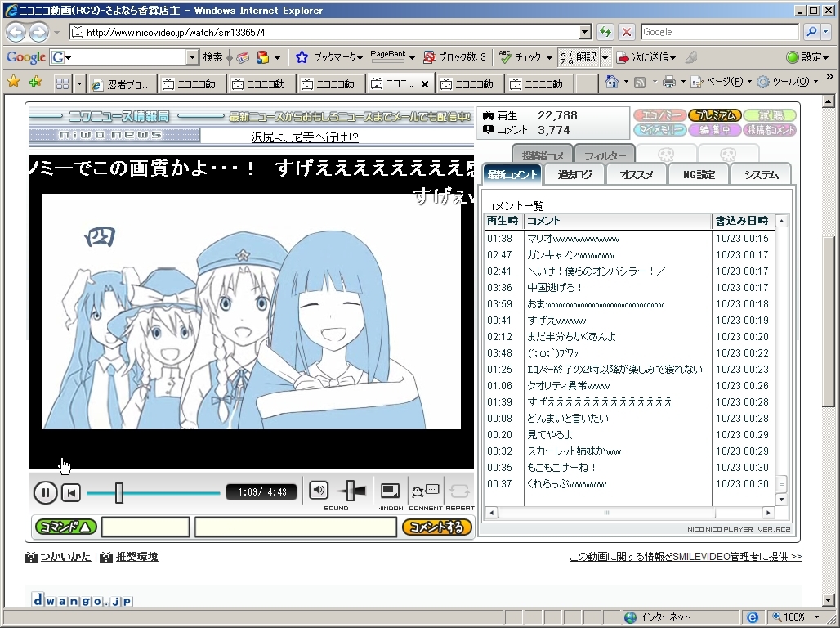840x628 pixels.
Task: Open the PageRank dropdown
Action: coord(412,57)
